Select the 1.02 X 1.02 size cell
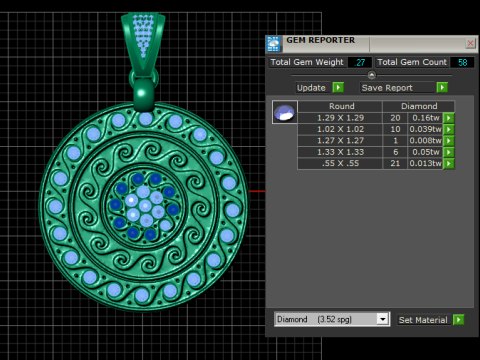Viewport: 480px width, 360px height. [x=340, y=129]
